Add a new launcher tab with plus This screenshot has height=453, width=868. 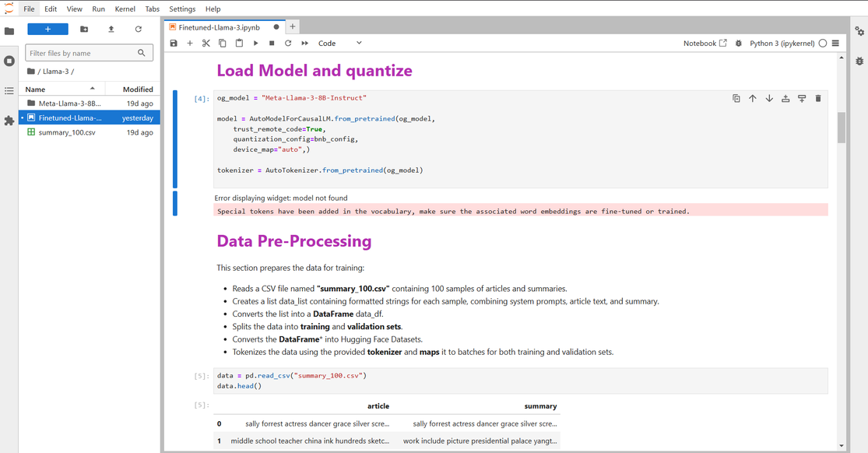point(293,26)
